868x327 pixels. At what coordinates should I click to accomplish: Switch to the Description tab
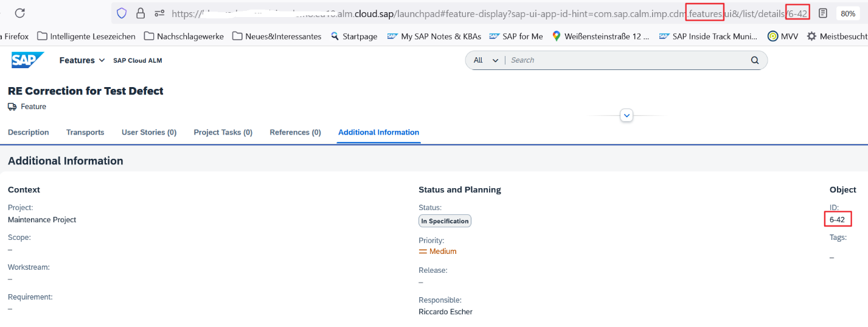pyautogui.click(x=28, y=132)
